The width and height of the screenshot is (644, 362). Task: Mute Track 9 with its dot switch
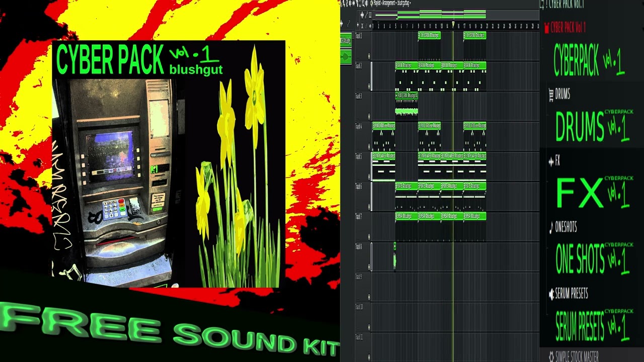369,298
